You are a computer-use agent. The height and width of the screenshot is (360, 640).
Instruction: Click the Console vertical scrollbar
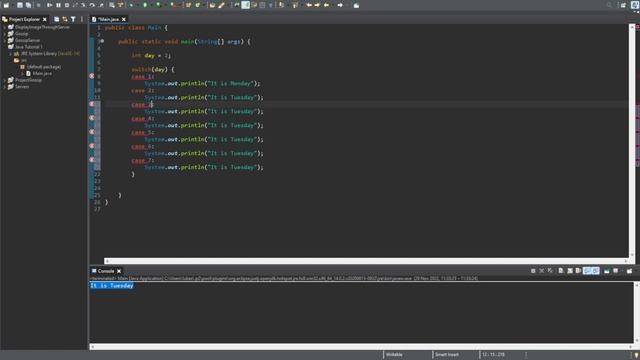[x=636, y=312]
